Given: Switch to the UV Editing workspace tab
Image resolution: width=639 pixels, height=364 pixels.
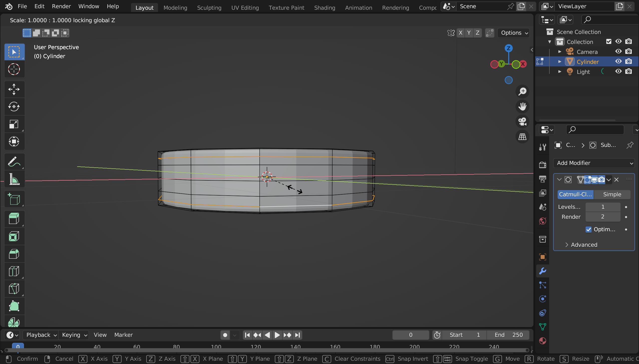Looking at the screenshot, I should point(245,8).
